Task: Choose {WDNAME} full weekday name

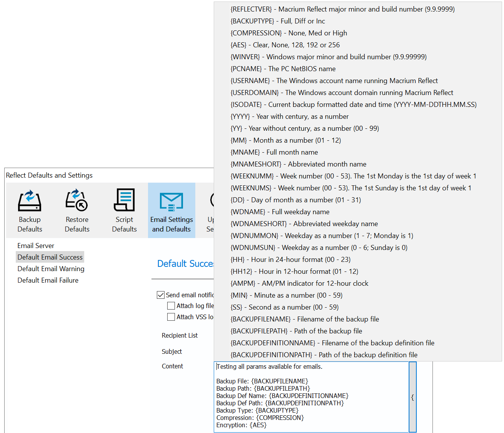Action: coord(358,212)
